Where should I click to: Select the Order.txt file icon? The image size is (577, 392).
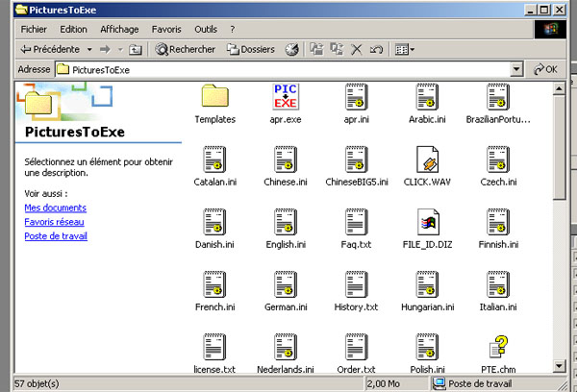tap(356, 347)
